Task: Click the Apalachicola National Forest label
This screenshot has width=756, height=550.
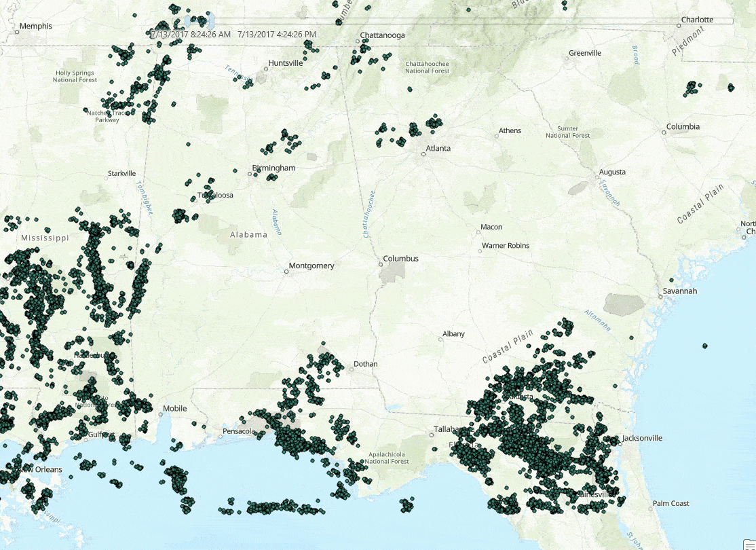Action: (387, 458)
